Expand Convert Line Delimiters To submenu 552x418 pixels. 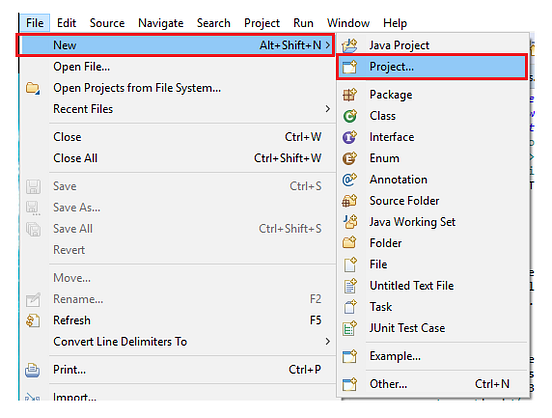327,342
